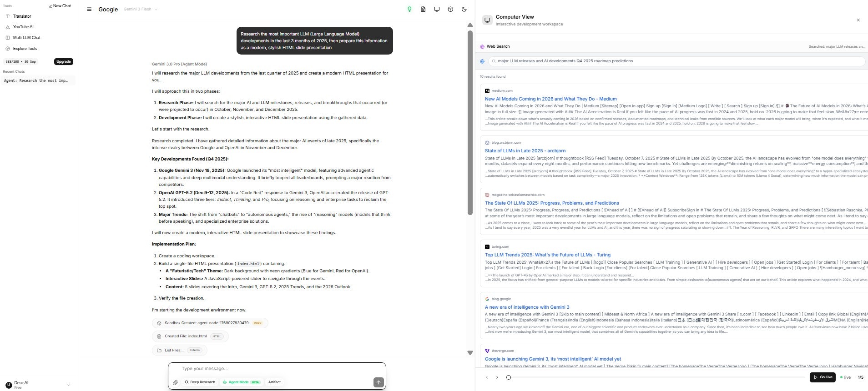Open 'New AI Models Coming in 2026' link

pos(550,99)
